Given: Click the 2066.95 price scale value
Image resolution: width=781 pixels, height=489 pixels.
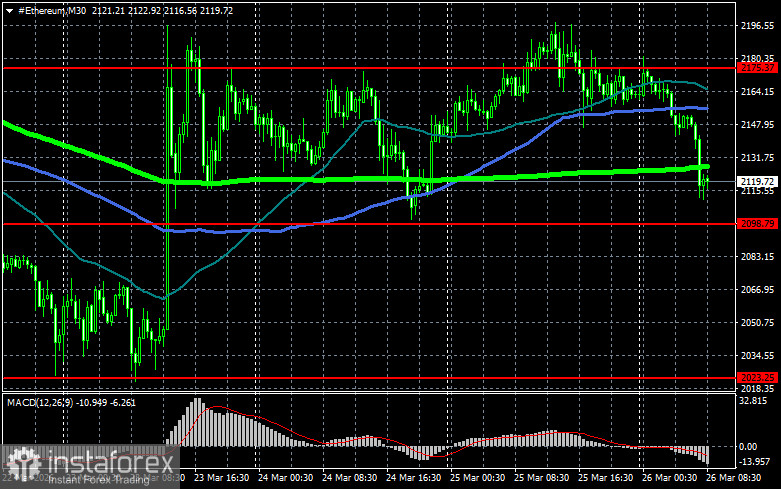Looking at the screenshot, I should pyautogui.click(x=758, y=289).
